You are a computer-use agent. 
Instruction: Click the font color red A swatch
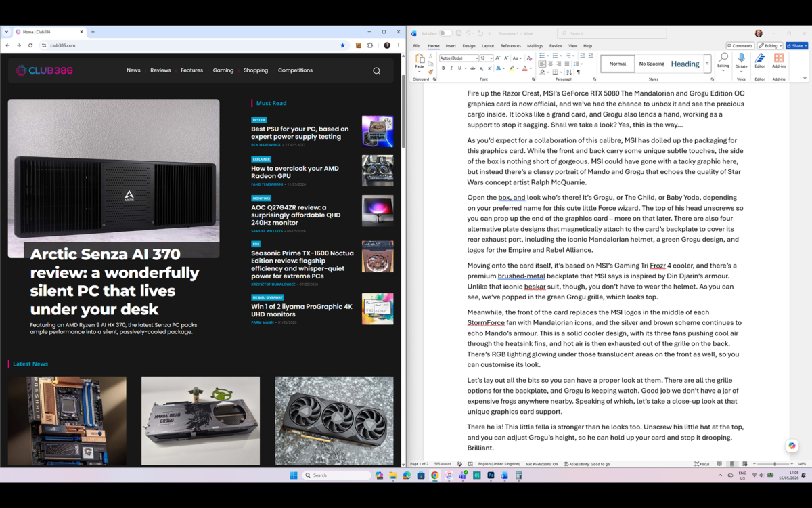tap(524, 68)
